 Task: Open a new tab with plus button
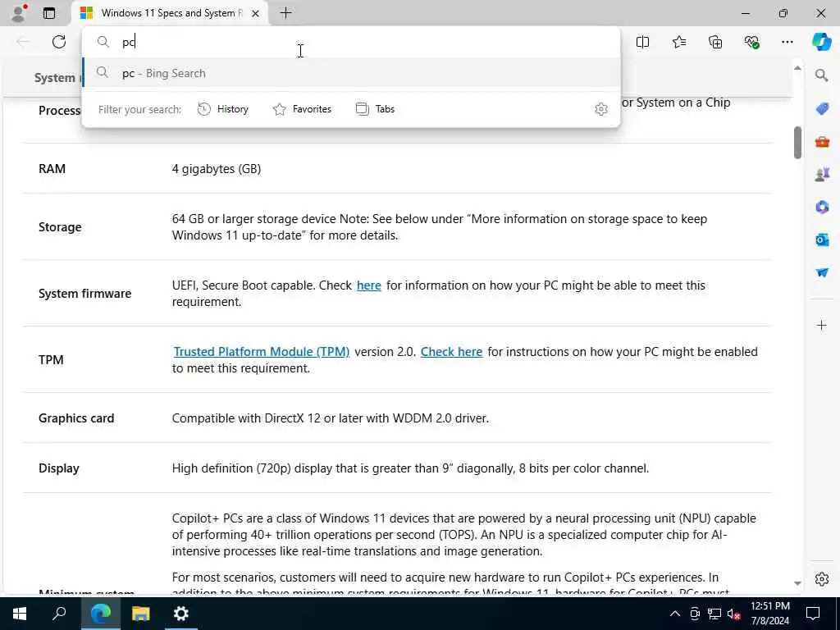coord(286,12)
